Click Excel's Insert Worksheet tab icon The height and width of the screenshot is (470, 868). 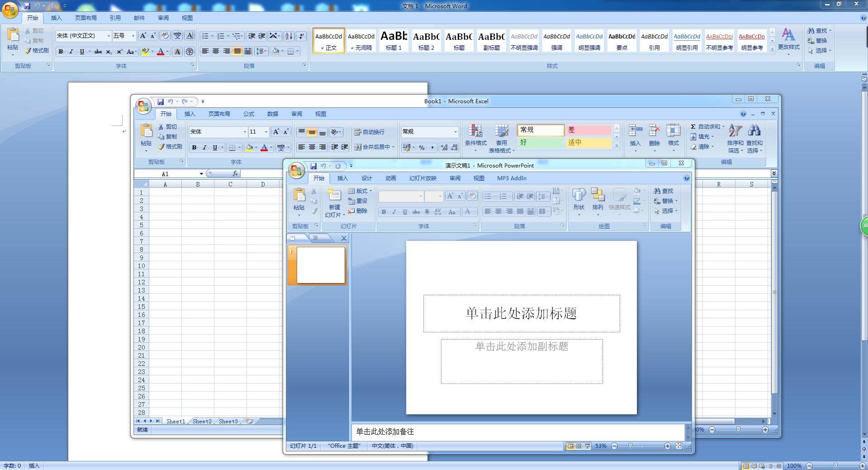tap(249, 421)
